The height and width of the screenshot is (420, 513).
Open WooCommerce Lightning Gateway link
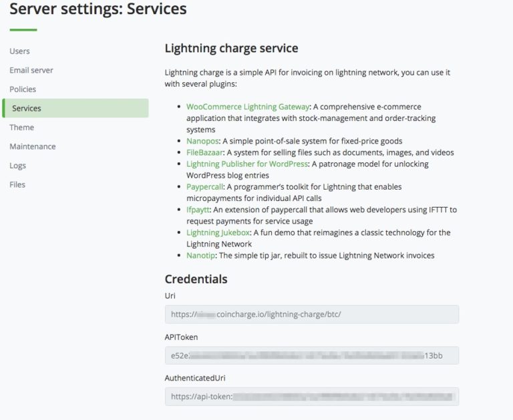[x=248, y=107]
